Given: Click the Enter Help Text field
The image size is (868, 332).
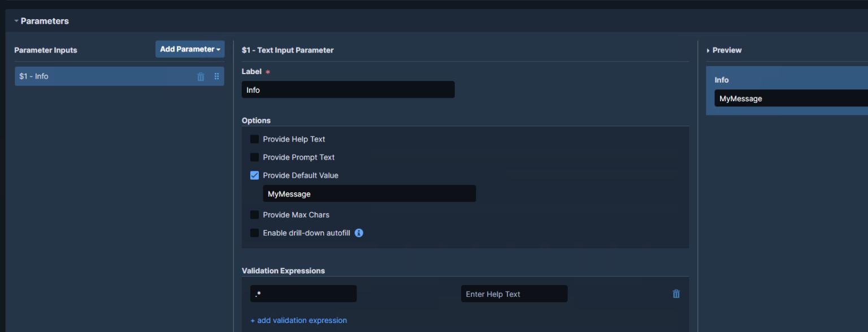Looking at the screenshot, I should pyautogui.click(x=514, y=294).
